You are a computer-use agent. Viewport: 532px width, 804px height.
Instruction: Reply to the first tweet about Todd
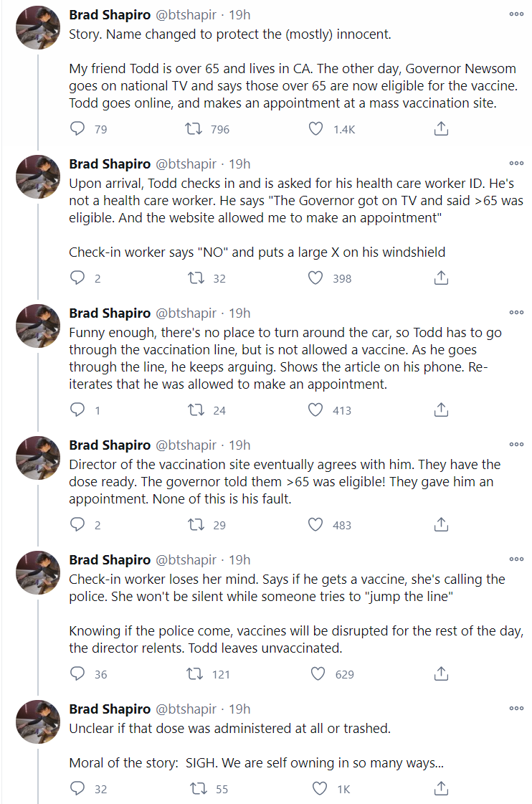tap(77, 129)
